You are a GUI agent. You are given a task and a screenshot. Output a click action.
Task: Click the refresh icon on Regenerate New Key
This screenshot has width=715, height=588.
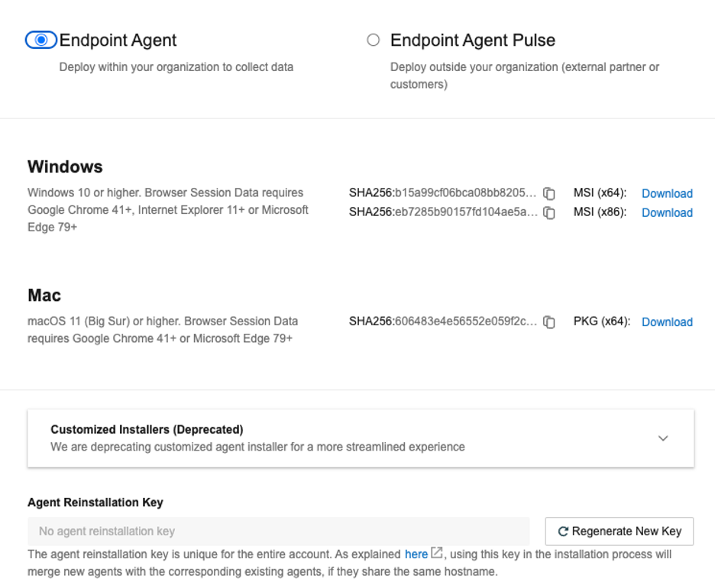tap(563, 531)
